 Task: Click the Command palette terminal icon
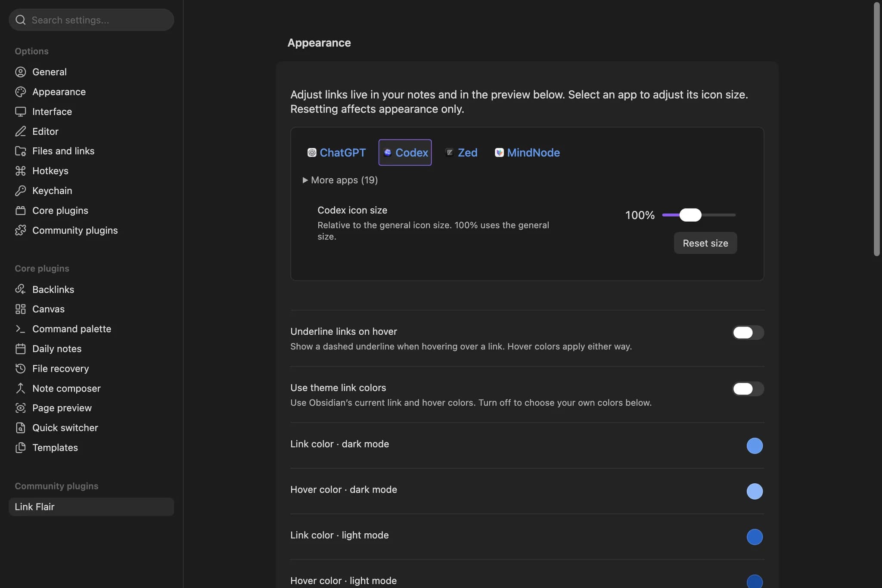click(x=20, y=329)
